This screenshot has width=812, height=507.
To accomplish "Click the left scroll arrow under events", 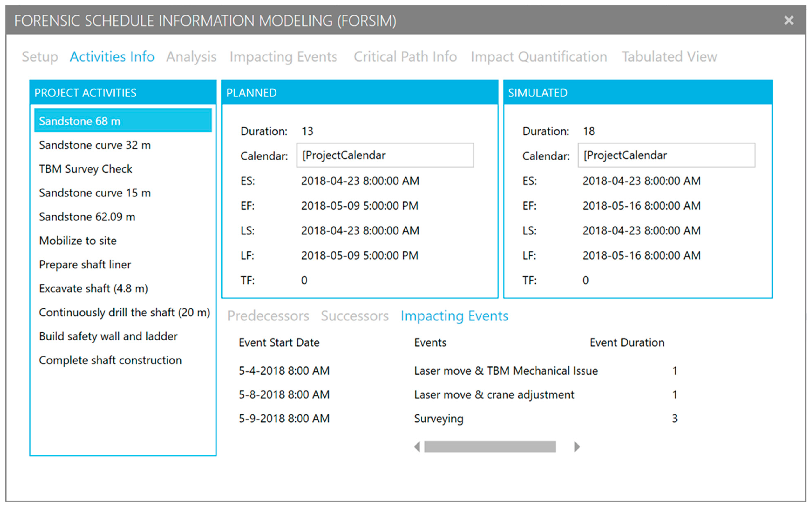I will pos(417,447).
